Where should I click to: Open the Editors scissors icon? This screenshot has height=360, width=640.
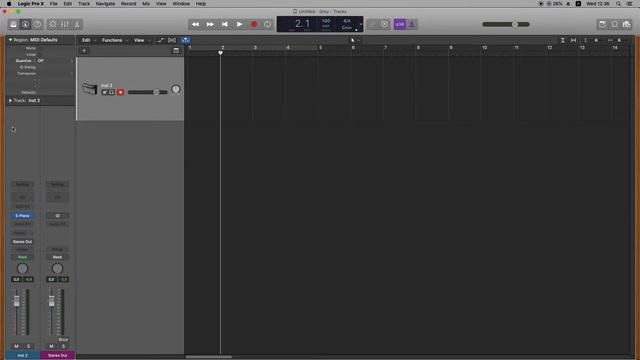(76, 24)
